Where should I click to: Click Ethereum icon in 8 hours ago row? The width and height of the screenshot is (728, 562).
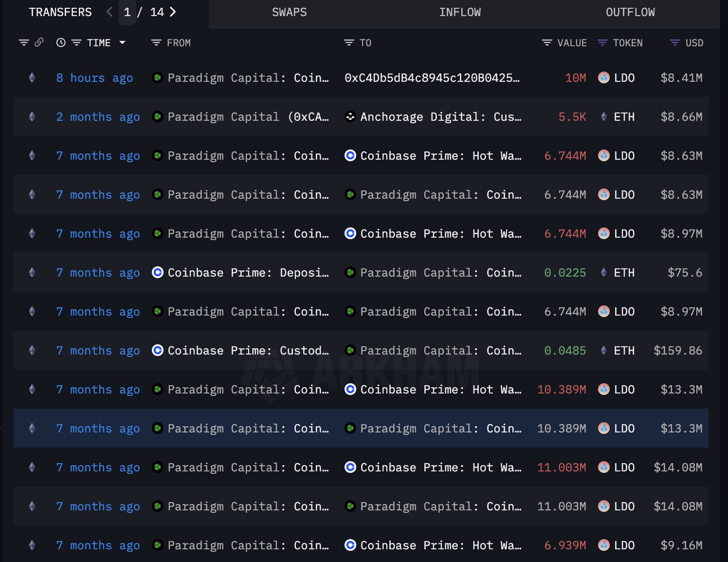(x=32, y=77)
